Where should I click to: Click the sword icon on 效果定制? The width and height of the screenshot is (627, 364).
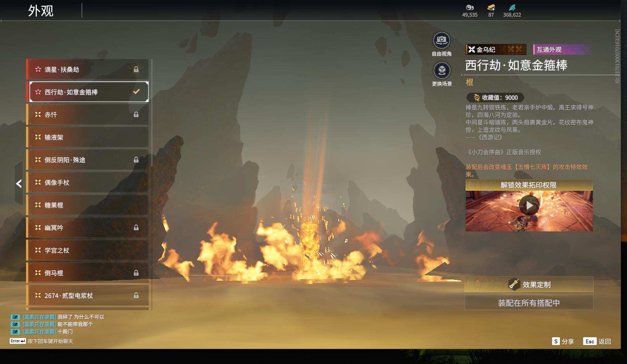(514, 284)
